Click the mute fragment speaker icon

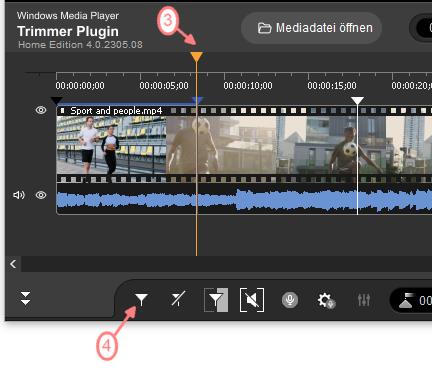pos(252,300)
